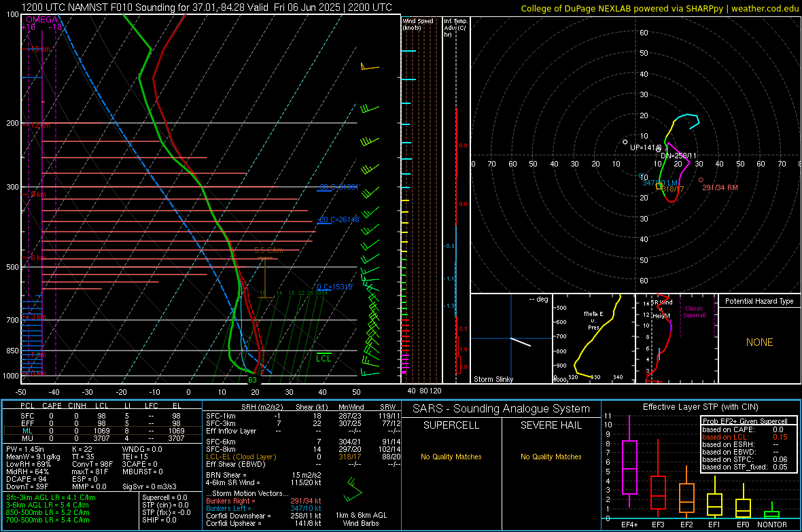The image size is (802, 532).
Task: Click the 5.5 C/km lapse rate label
Action: click(x=268, y=250)
